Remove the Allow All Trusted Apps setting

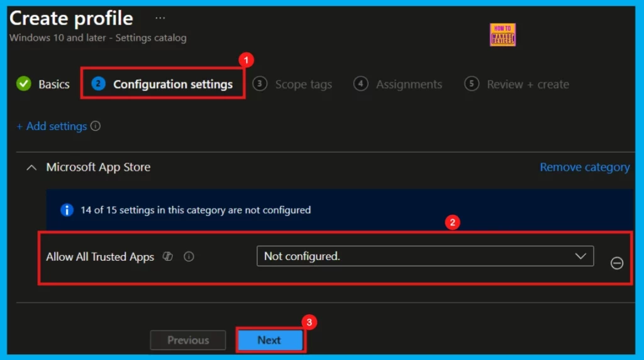pyautogui.click(x=617, y=263)
